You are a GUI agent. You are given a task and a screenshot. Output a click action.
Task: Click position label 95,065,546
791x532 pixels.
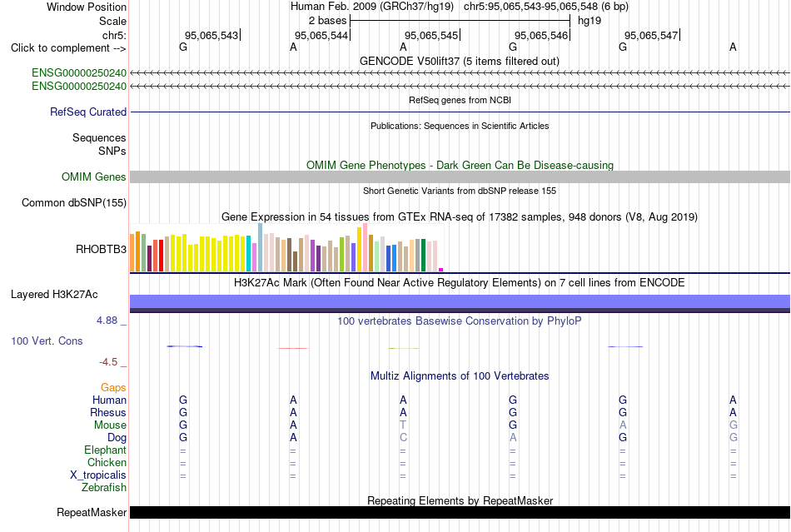541,35
